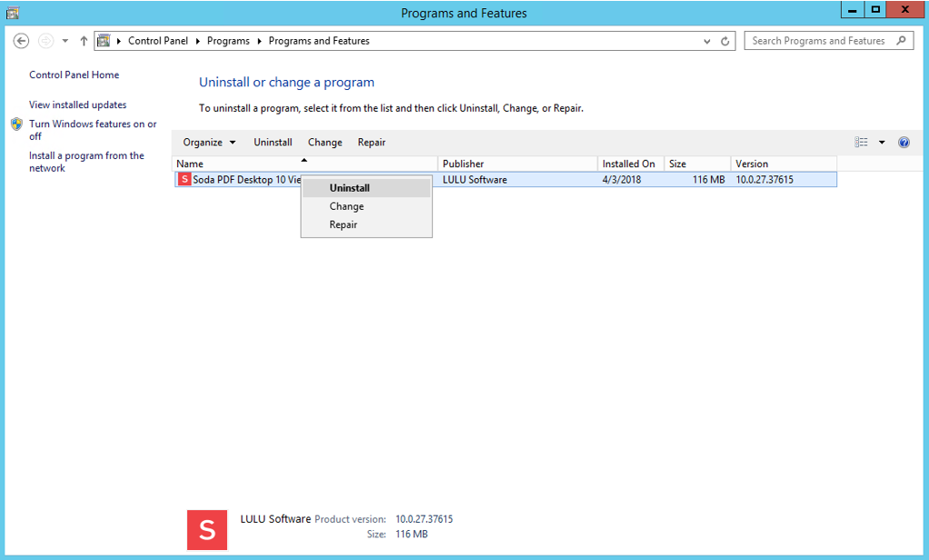Screen dimensions: 929x560
Task: Choose Uninstall from the context menu
Action: (x=366, y=188)
